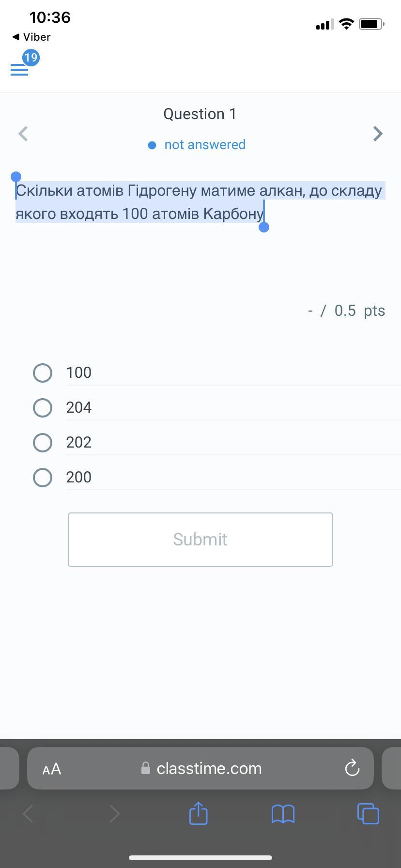Select answer option 204
This screenshot has width=401, height=868.
pyautogui.click(x=43, y=408)
